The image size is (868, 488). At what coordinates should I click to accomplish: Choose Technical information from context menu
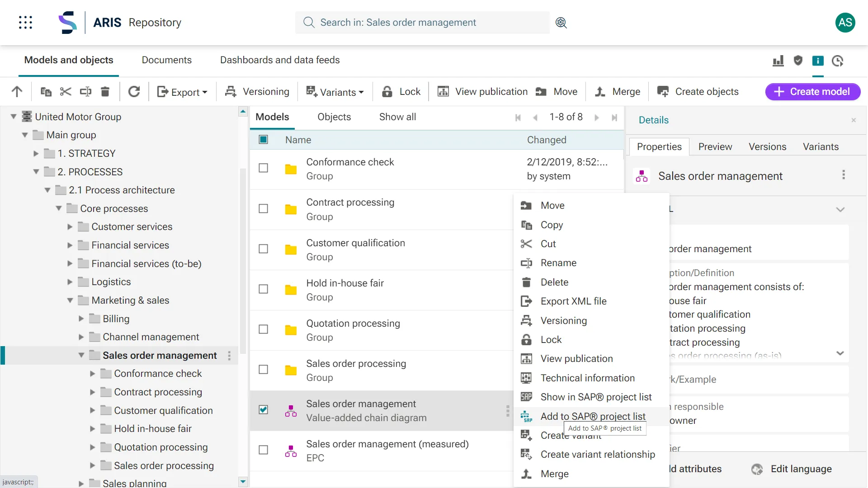pyautogui.click(x=591, y=378)
